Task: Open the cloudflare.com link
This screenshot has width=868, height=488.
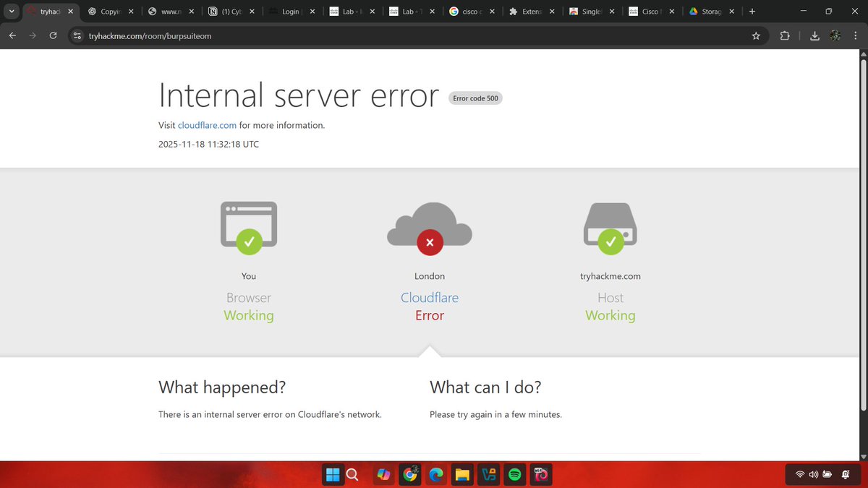Action: pos(207,124)
